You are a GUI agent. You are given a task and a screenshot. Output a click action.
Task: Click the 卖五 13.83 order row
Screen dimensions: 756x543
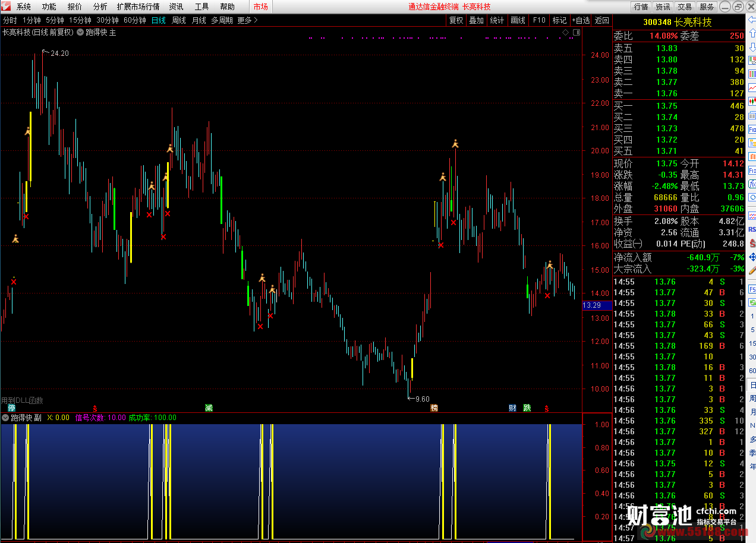coord(679,48)
